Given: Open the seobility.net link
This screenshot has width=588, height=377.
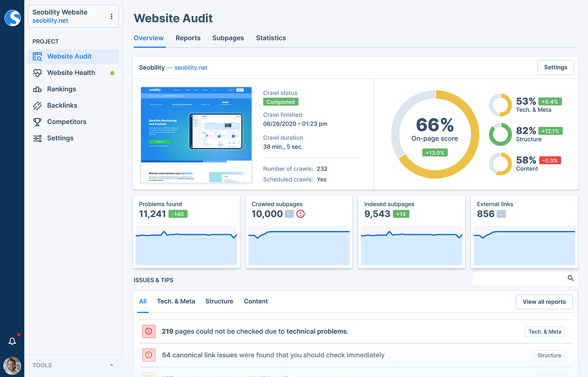Looking at the screenshot, I should click(x=191, y=67).
